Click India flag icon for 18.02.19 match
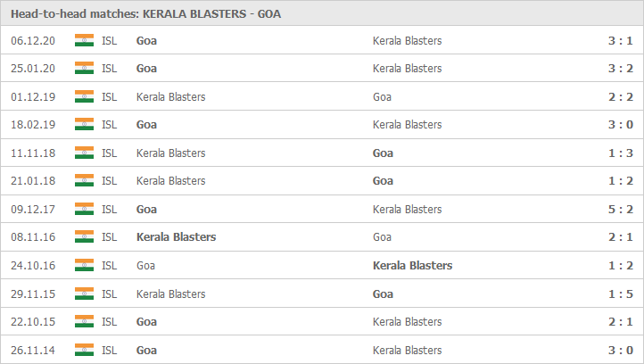This screenshot has width=644, height=364. (84, 125)
